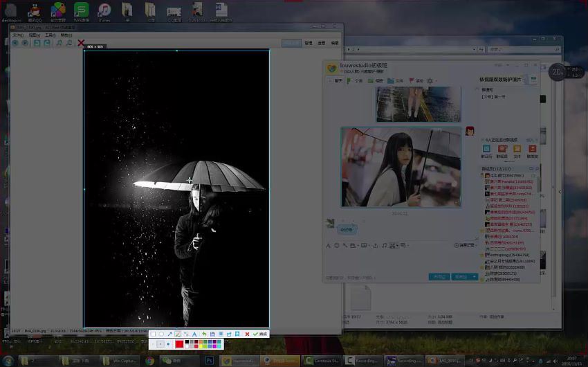This screenshot has width=588, height=367.
Task: Pick the black color swatch
Action: pos(187,341)
